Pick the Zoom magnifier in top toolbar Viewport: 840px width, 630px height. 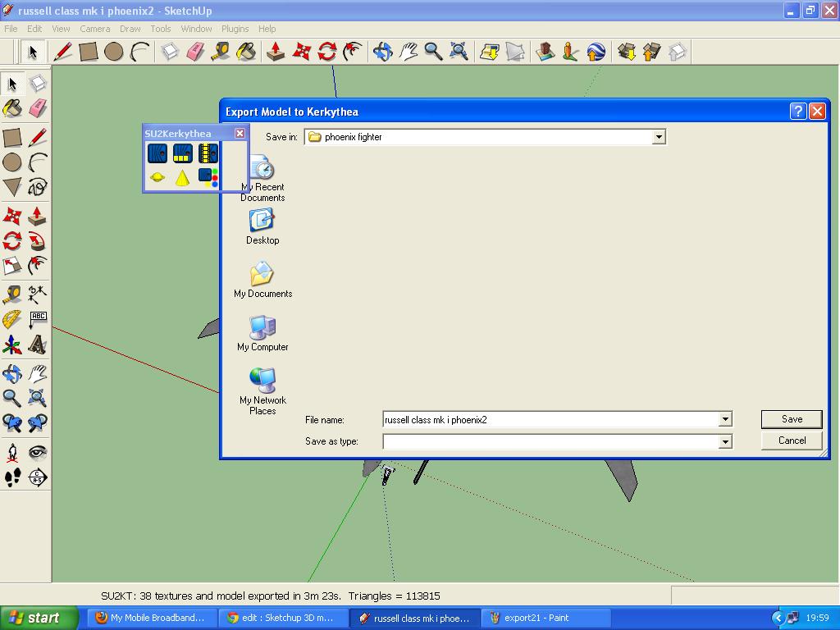point(433,52)
